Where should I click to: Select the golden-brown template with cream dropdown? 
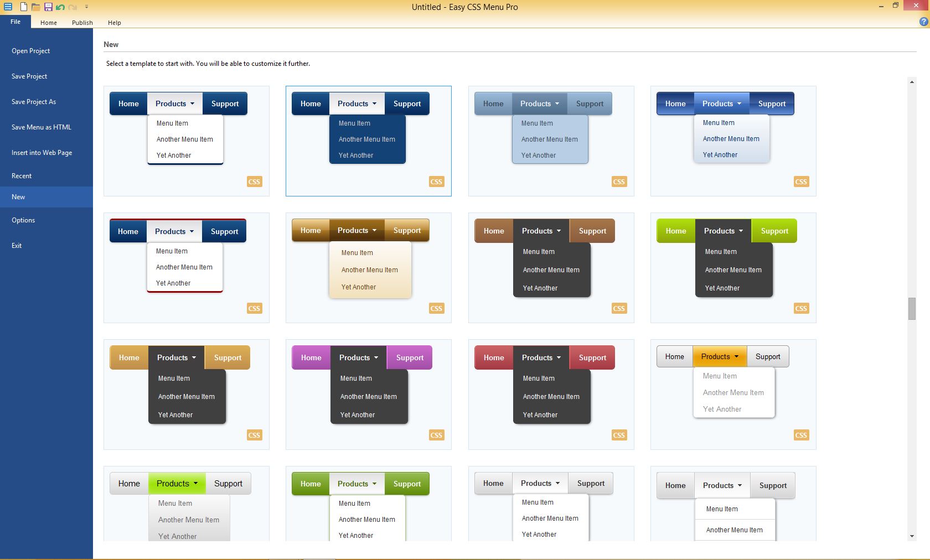[369, 268]
